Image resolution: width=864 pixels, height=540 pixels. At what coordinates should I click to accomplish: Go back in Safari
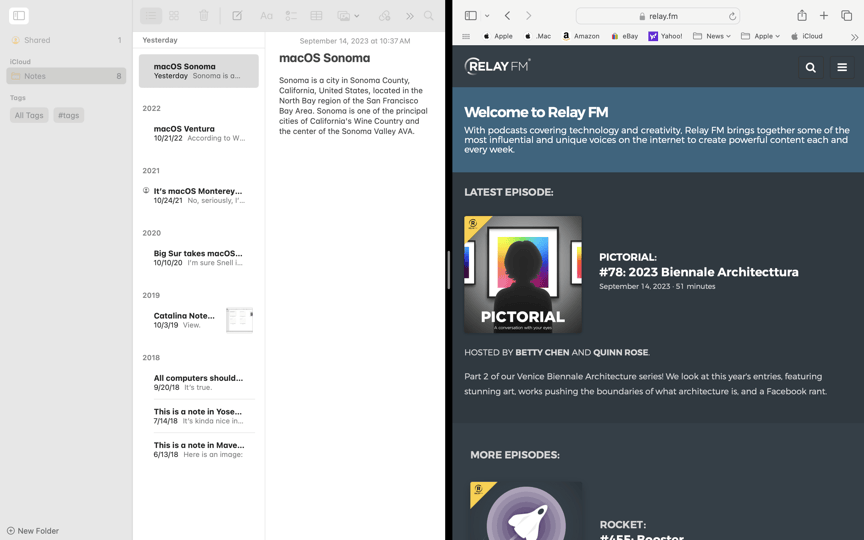pos(507,16)
